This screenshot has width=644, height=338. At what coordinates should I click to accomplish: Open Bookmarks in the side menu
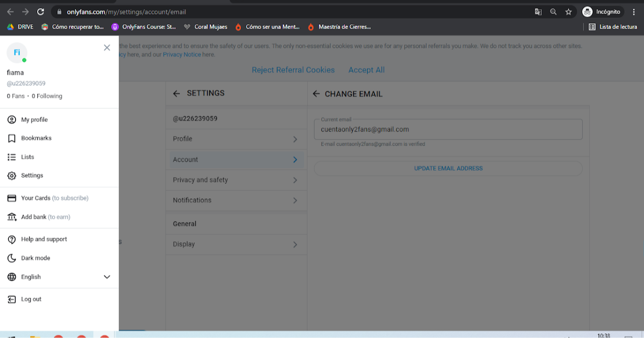pyautogui.click(x=36, y=138)
